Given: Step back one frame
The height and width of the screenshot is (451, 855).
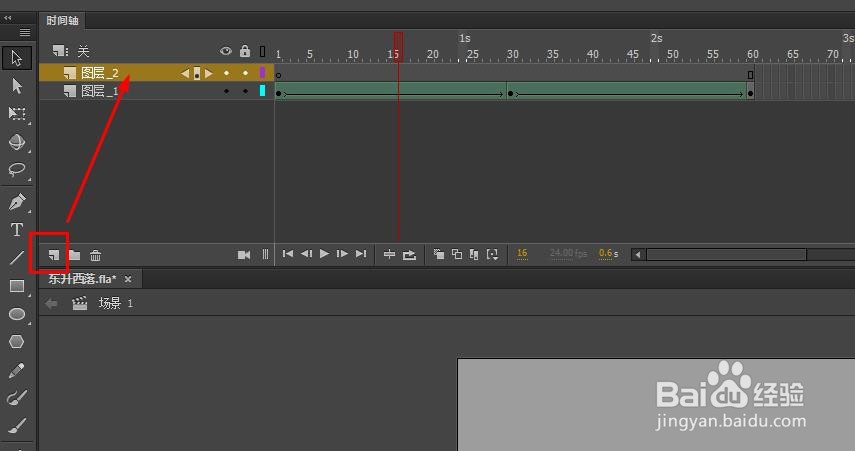Looking at the screenshot, I should [306, 254].
